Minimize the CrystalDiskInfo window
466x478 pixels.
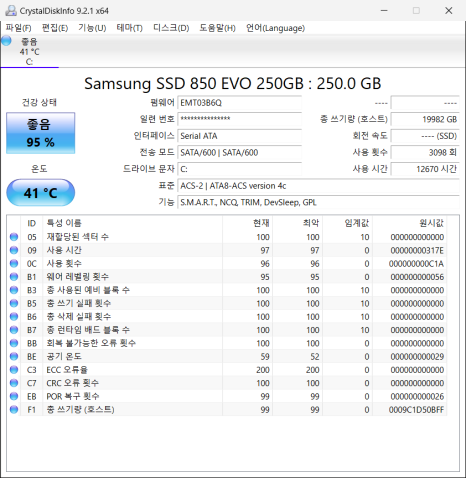click(x=384, y=11)
